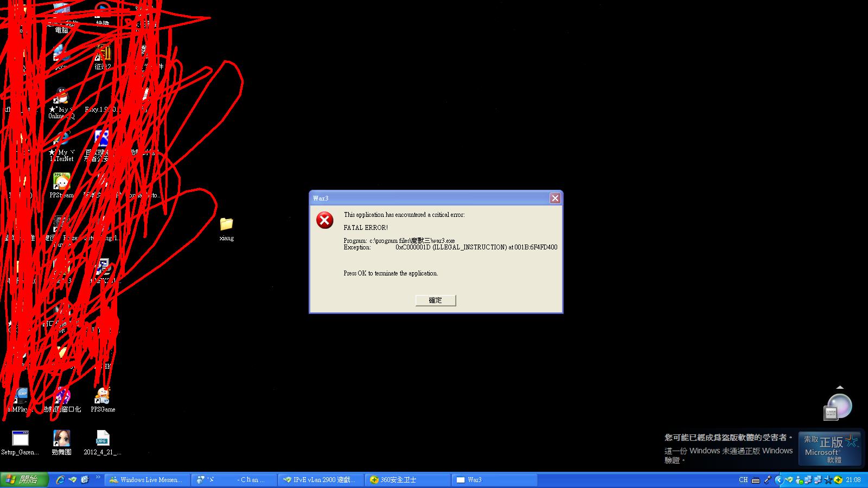This screenshot has width=868, height=488.
Task: Open the 2012_4_21 JPG image file
Action: pyautogui.click(x=103, y=442)
